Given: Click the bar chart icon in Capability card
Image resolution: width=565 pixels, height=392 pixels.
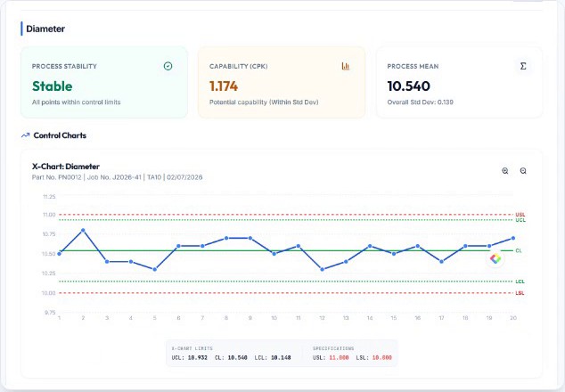Looking at the screenshot, I should pos(346,66).
